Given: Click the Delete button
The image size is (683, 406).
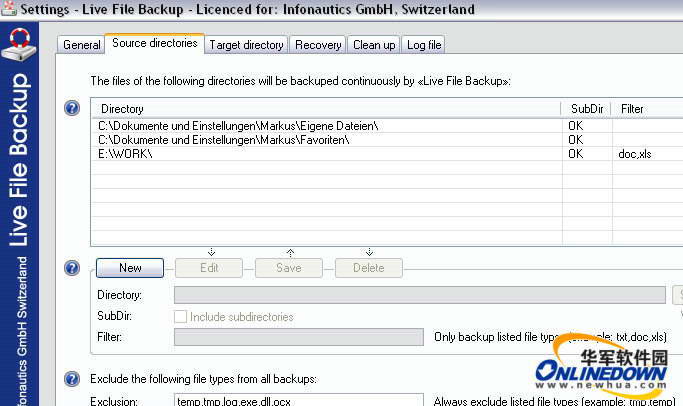Looking at the screenshot, I should 369,268.
